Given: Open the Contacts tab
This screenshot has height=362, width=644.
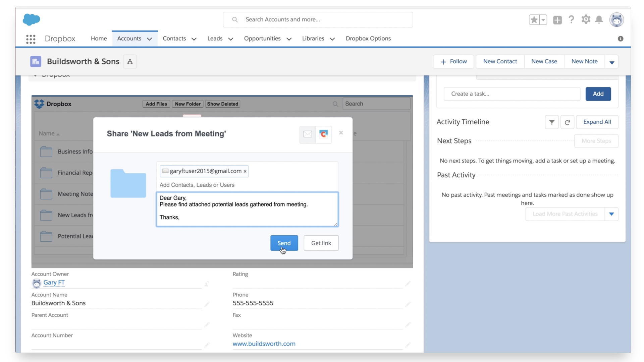Looking at the screenshot, I should click(174, 39).
